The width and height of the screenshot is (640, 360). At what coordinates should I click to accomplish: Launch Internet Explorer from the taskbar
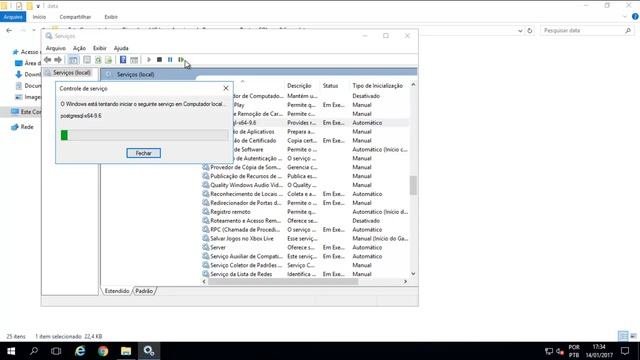tap(80, 351)
